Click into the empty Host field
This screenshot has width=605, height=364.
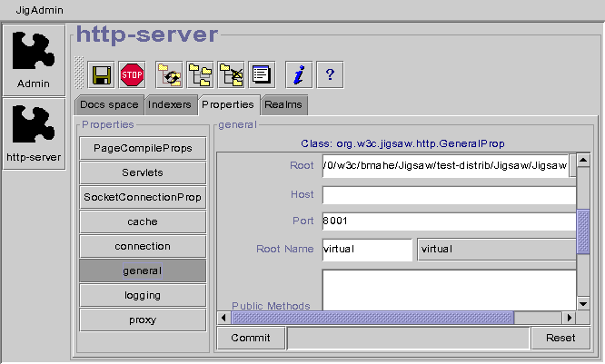(450, 195)
